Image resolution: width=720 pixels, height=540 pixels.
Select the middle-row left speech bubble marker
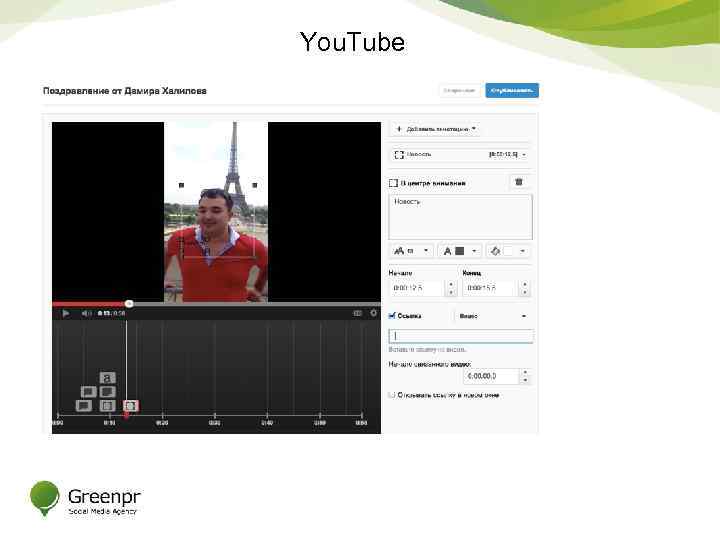coord(89,392)
